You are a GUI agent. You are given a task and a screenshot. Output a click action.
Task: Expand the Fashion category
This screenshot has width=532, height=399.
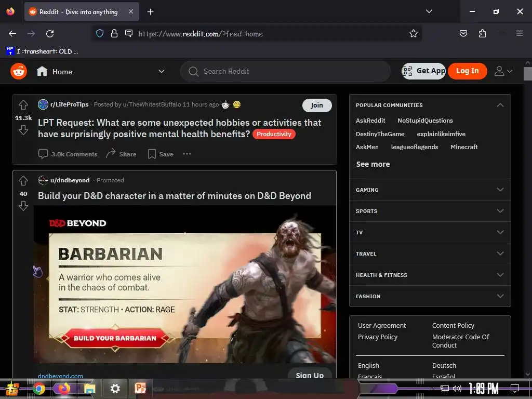pos(430,296)
